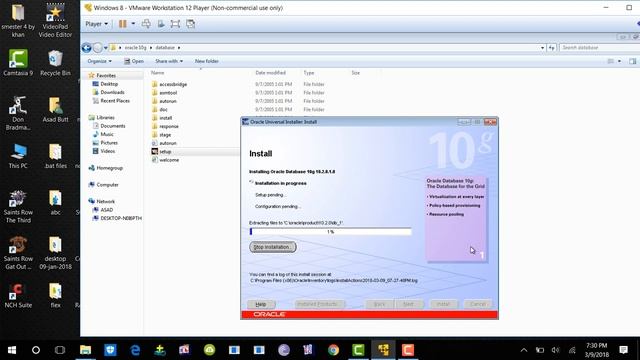Viewport: 640px width, 360px height.
Task: Launch Microsoft Edge from the taskbar
Action: point(135,350)
